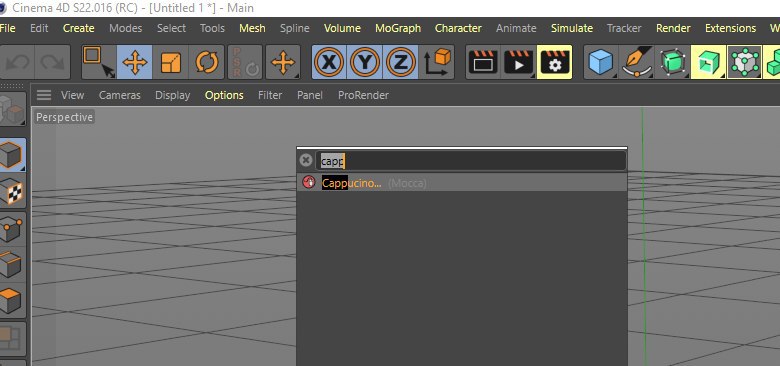Click Render View clapperboard icon
The image size is (780, 366).
click(483, 63)
